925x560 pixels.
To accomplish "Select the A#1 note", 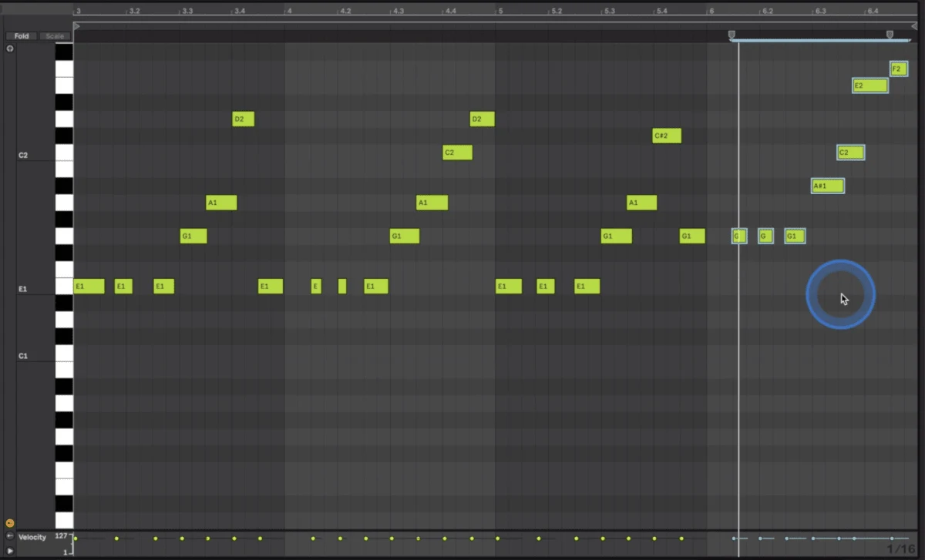I will (828, 186).
